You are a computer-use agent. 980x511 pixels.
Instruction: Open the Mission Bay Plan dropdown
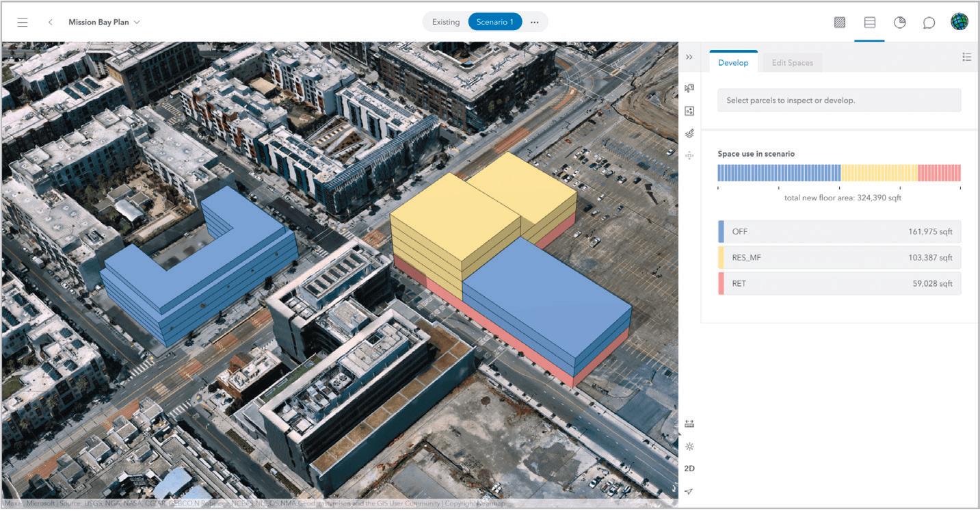point(104,22)
